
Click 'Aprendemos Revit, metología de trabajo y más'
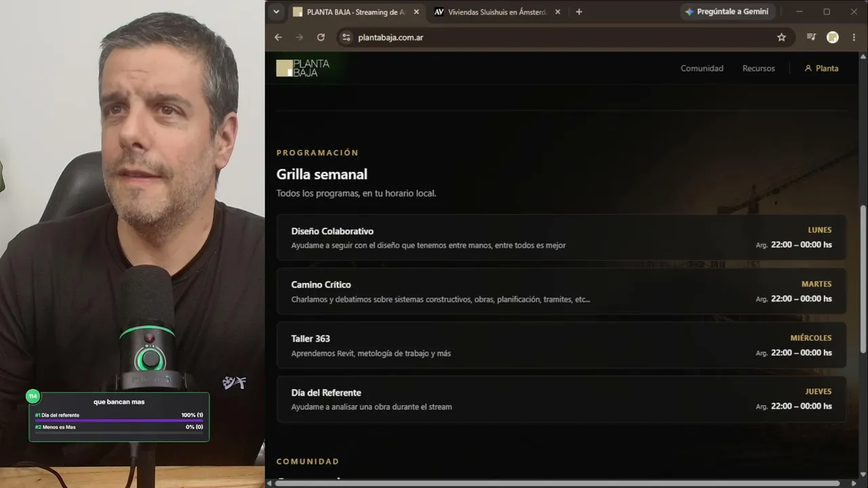click(371, 353)
